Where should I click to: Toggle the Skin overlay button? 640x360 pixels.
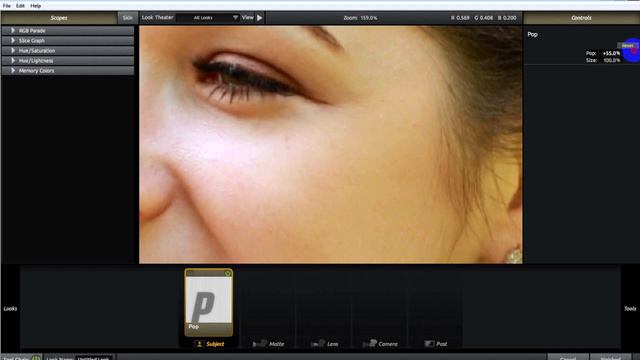pyautogui.click(x=127, y=18)
